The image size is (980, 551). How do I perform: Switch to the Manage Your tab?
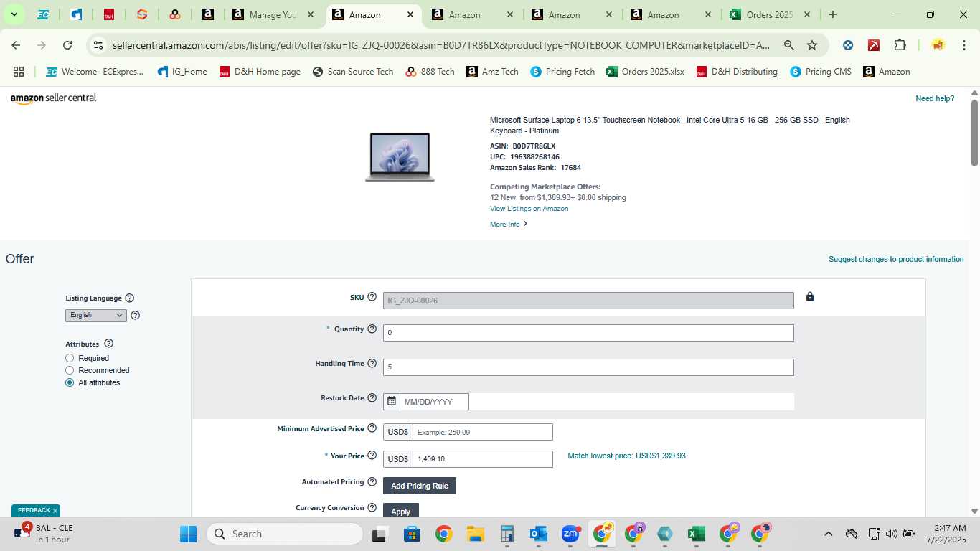click(x=273, y=14)
